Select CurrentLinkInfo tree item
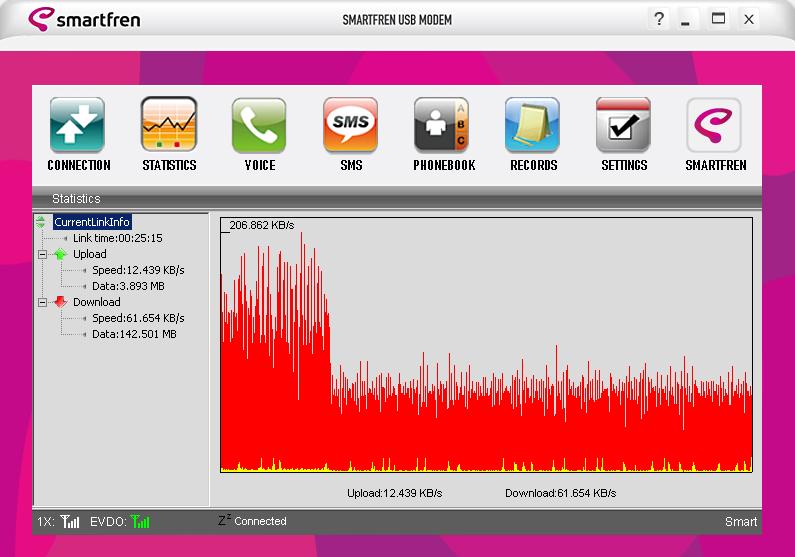Viewport: 795px width, 557px height. tap(92, 222)
